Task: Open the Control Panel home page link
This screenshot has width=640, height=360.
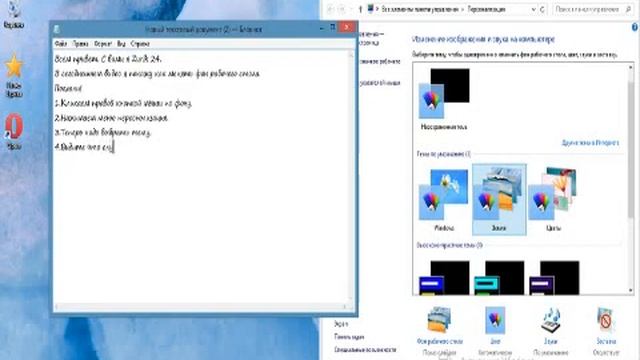Action: [x=371, y=38]
